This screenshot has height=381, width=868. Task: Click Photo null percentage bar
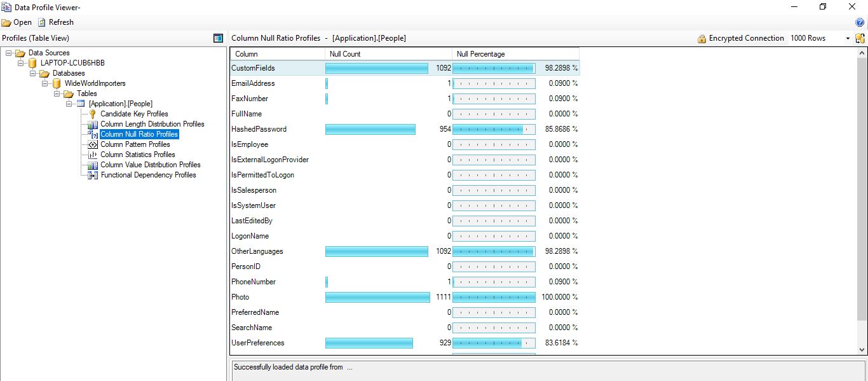click(x=494, y=297)
